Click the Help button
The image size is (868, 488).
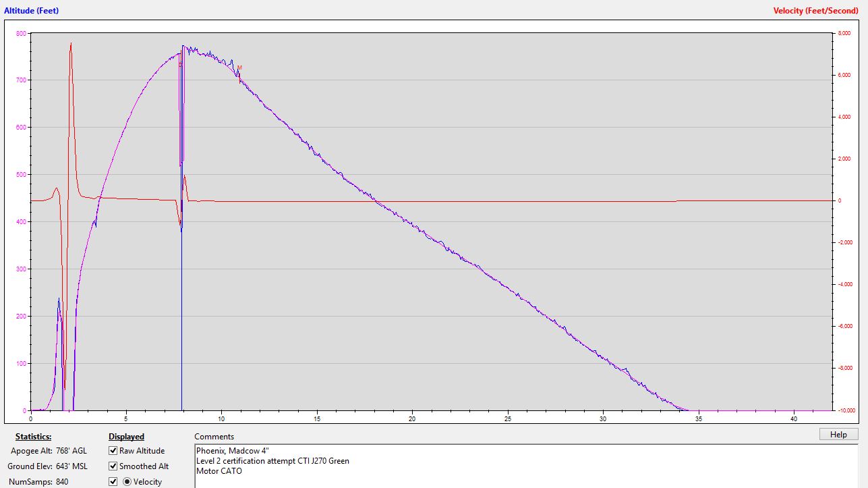point(838,434)
